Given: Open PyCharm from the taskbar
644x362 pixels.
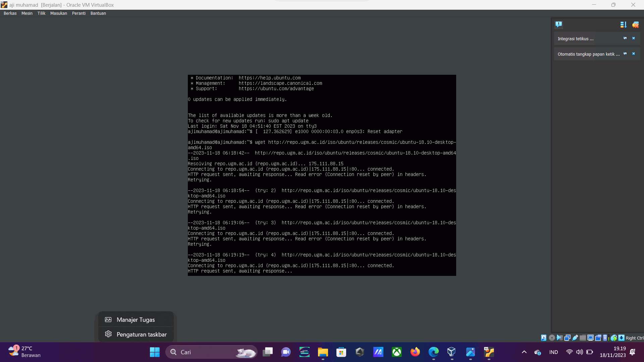Looking at the screenshot, I should click(x=304, y=352).
